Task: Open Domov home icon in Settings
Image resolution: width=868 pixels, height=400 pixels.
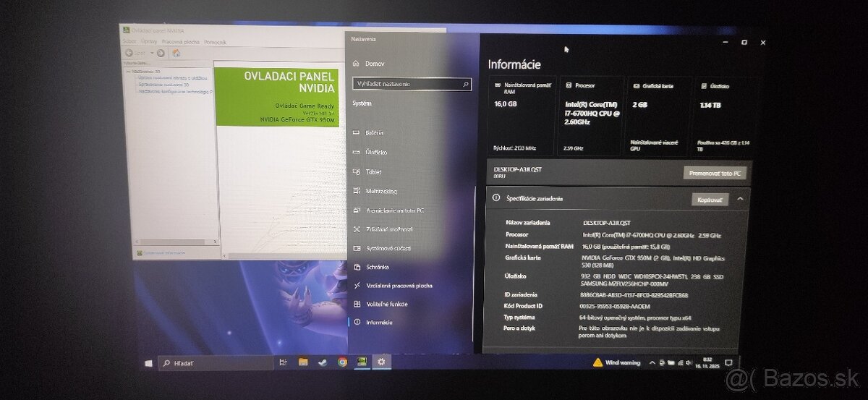Action: click(x=356, y=64)
